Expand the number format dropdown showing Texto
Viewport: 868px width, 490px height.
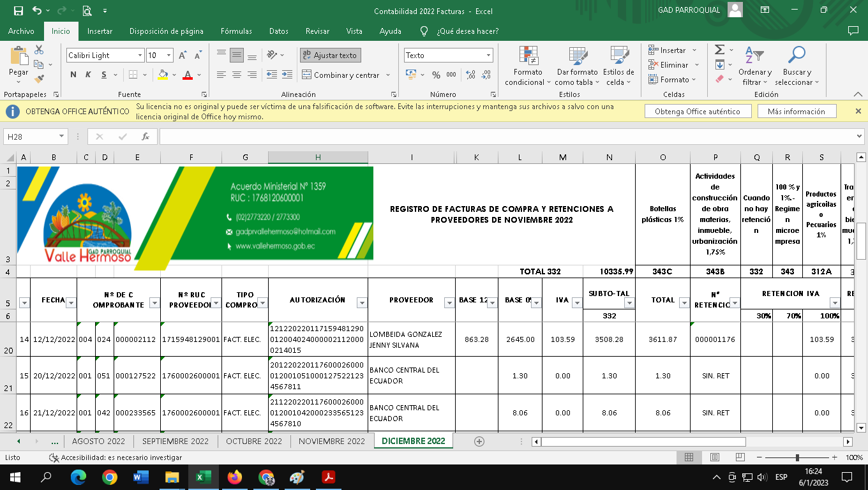click(x=488, y=56)
